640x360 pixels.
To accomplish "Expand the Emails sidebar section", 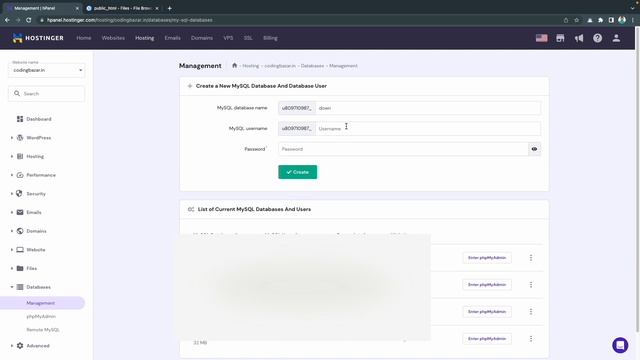I will click(12, 212).
